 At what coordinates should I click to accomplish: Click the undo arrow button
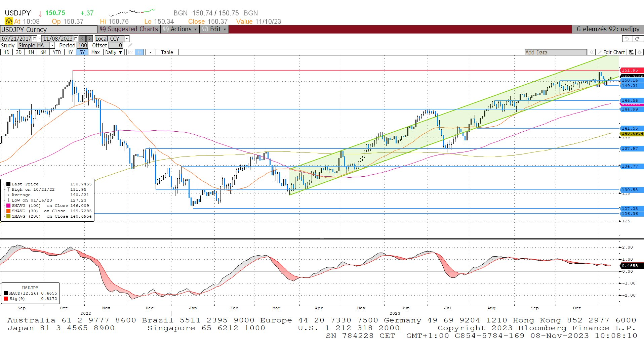coord(627,39)
